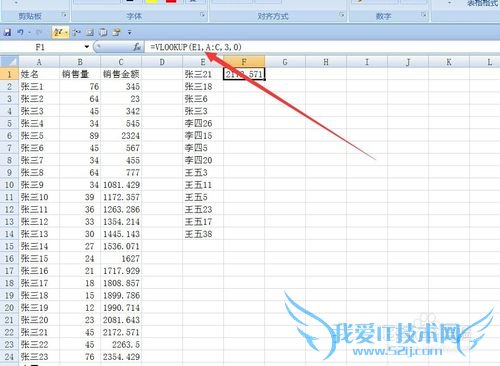Image resolution: width=500 pixels, height=366 pixels.
Task: Click cell C6 with value 2324
Action: (x=121, y=136)
